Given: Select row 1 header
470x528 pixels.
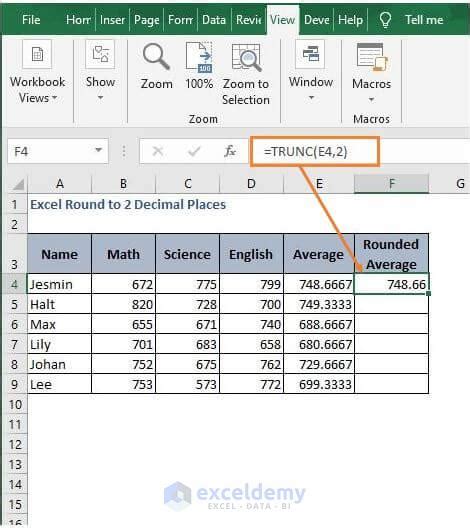Looking at the screenshot, I should (x=14, y=204).
